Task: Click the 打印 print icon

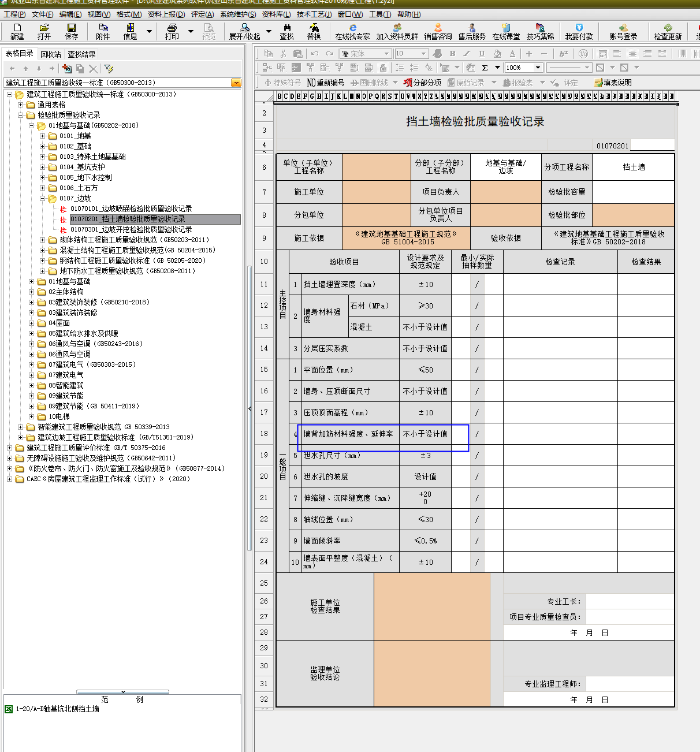Action: coord(172,31)
